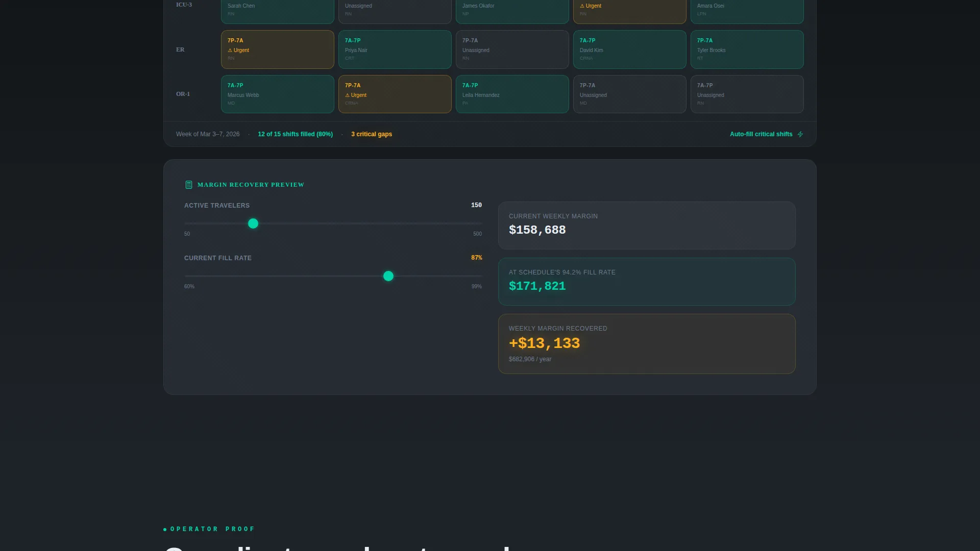Click the 99% maximum fill rate label
980x551 pixels.
pos(477,287)
